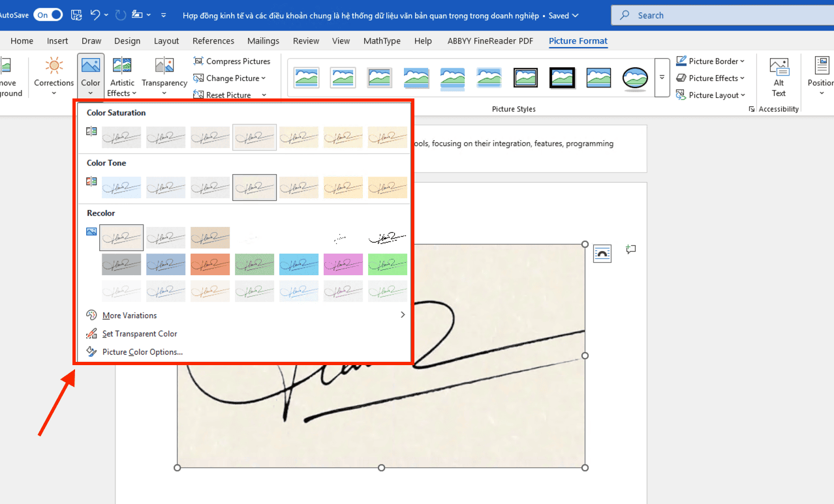Image resolution: width=834 pixels, height=504 pixels.
Task: Choose Set Transparent Color option
Action: tap(140, 334)
